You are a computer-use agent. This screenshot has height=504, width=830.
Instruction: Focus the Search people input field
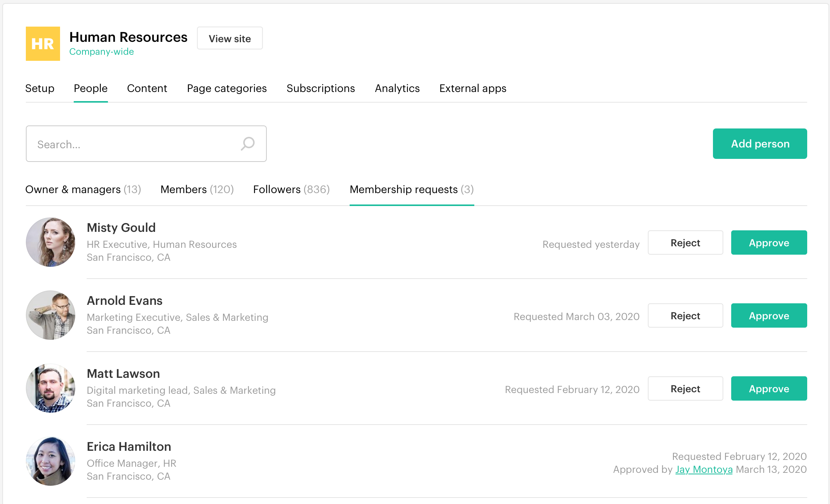tap(133, 144)
